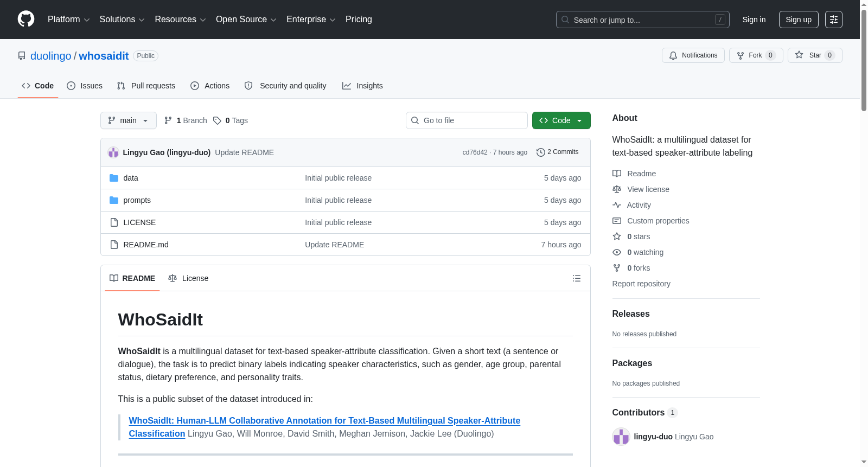Switch to the Pull requests tab

tap(146, 86)
